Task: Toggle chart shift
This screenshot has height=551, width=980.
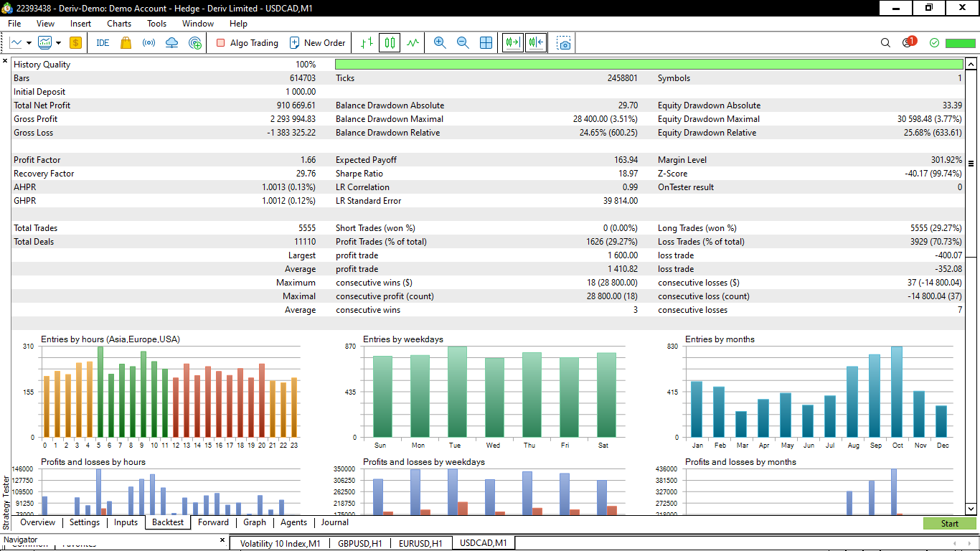Action: click(536, 43)
